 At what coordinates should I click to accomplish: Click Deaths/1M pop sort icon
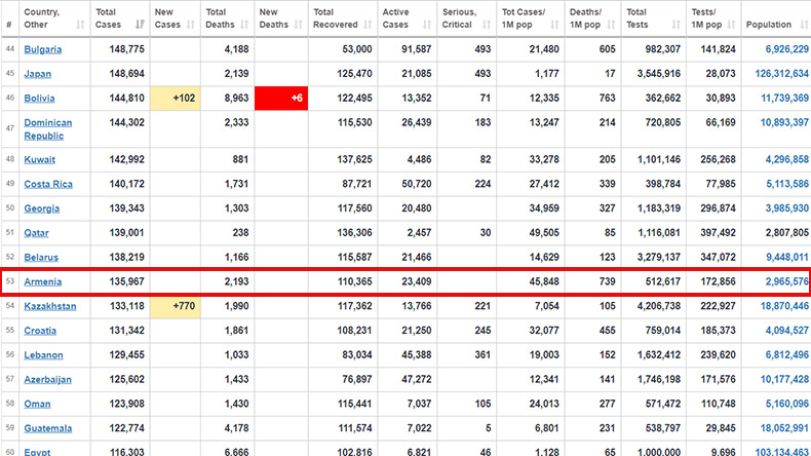point(611,24)
